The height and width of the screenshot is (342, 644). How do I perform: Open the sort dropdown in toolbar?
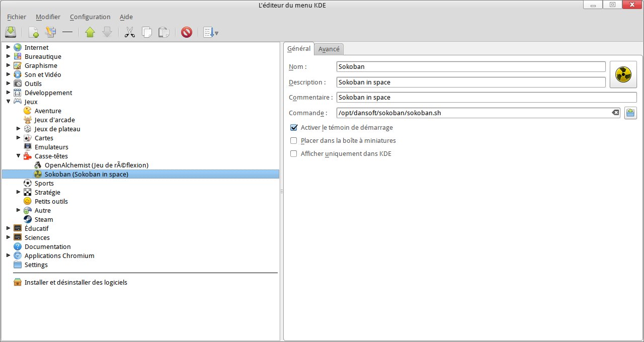pos(211,32)
